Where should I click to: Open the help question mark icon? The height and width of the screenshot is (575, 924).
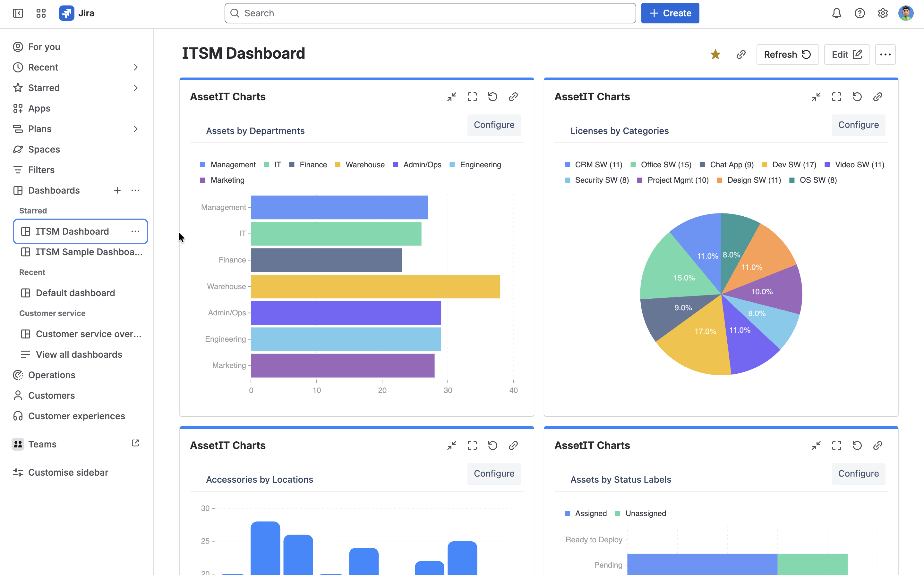coord(860,13)
